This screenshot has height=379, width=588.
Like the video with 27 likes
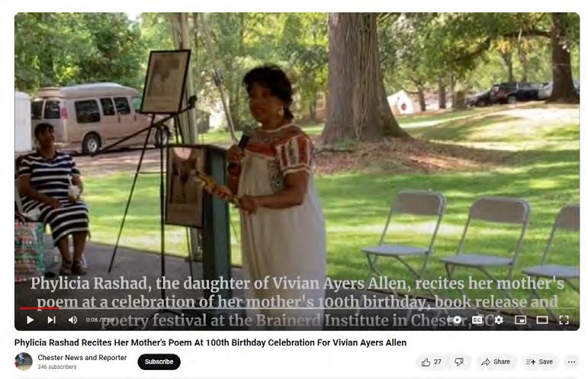click(x=432, y=361)
